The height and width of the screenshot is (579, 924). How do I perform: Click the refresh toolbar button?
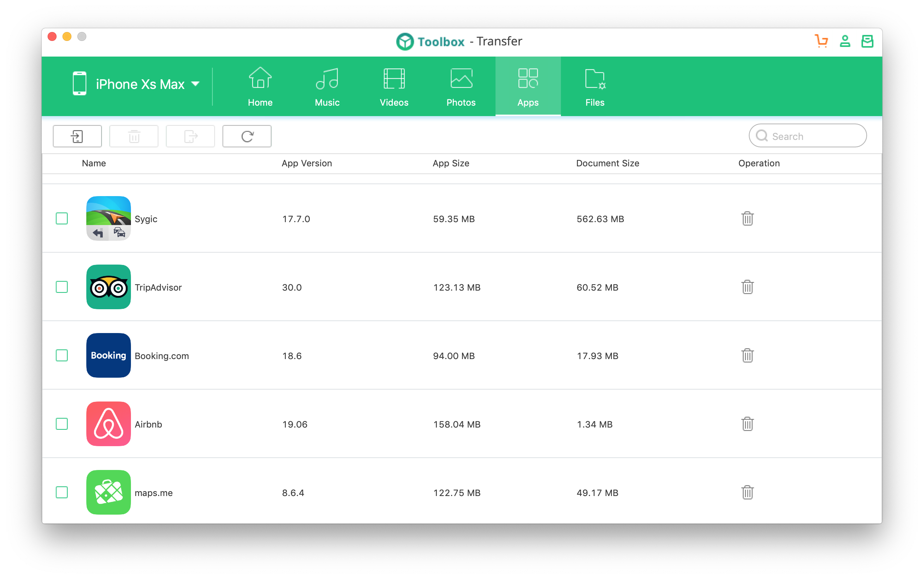[247, 136]
